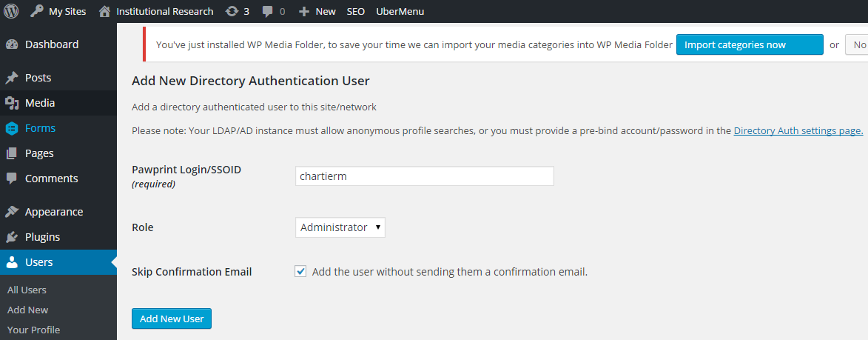The width and height of the screenshot is (868, 340).
Task: Click the Posts pushpin icon
Action: (12, 78)
